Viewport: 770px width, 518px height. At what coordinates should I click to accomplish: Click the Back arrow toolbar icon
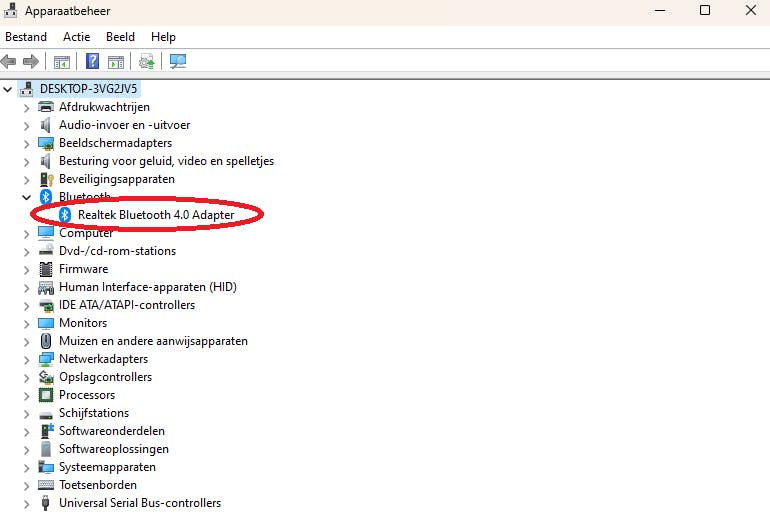8,61
